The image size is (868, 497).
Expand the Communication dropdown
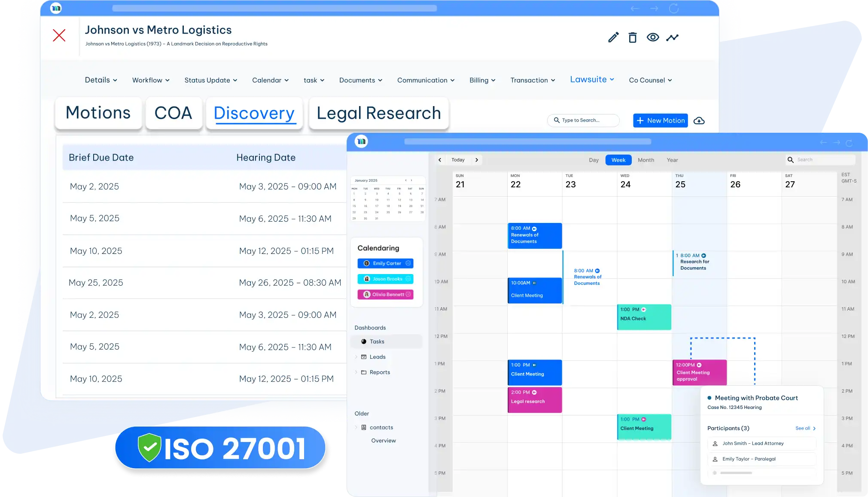[x=426, y=80]
